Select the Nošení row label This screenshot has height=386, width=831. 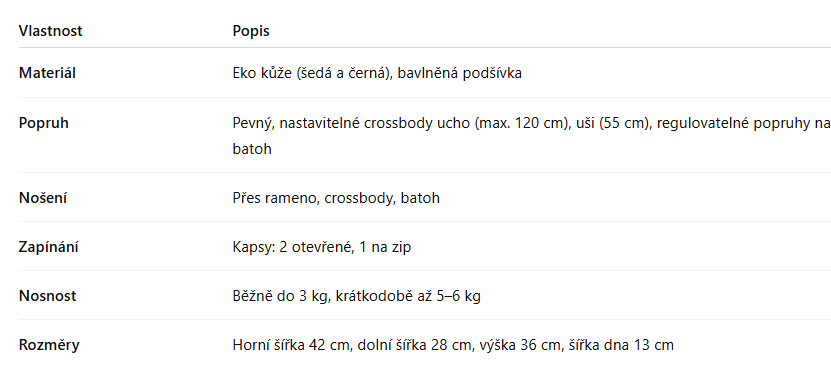click(x=43, y=198)
